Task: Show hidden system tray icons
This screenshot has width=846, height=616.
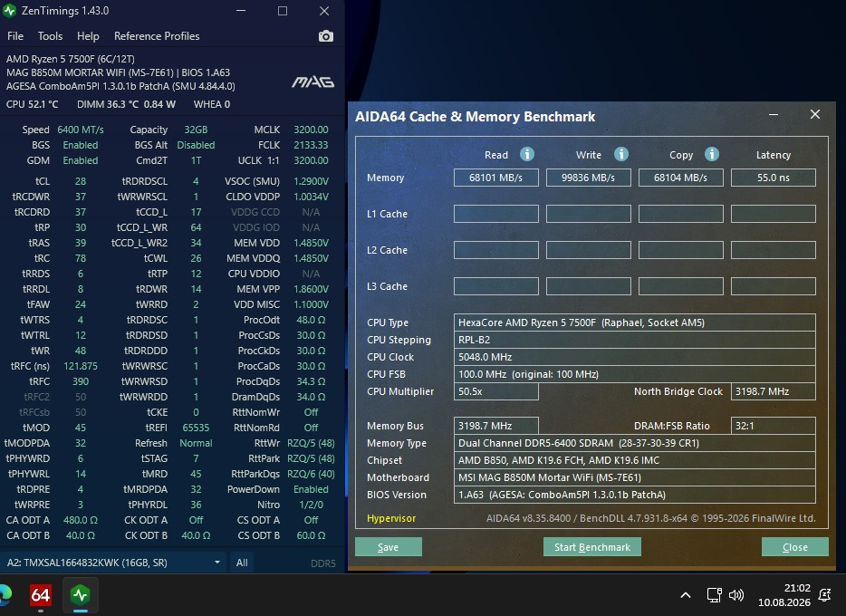Action: [685, 595]
